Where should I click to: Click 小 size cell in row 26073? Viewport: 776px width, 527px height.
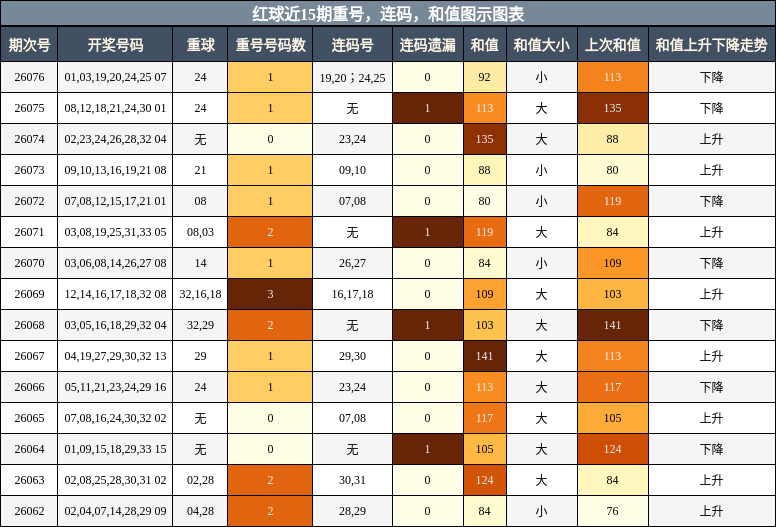click(541, 170)
